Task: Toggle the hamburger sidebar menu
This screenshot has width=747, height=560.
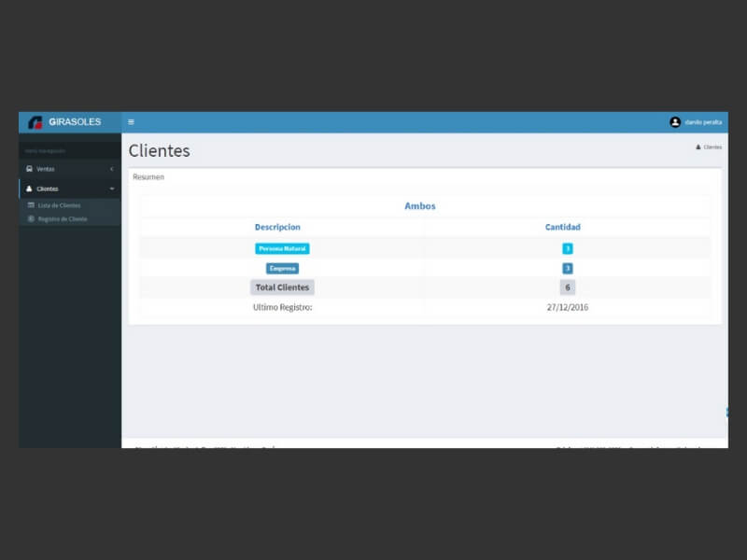Action: (x=131, y=122)
